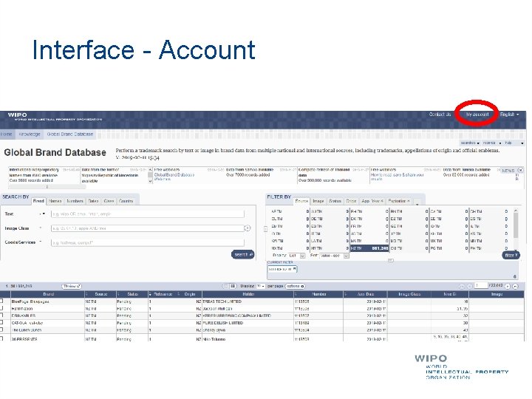The width and height of the screenshot is (532, 399).
Task: Select the highlighted NZ TM source filter
Action: tap(369, 248)
